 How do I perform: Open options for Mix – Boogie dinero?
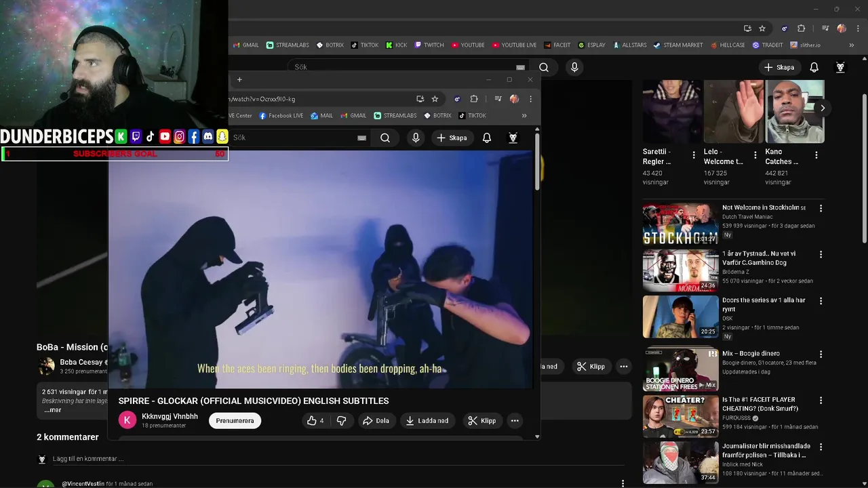(821, 354)
